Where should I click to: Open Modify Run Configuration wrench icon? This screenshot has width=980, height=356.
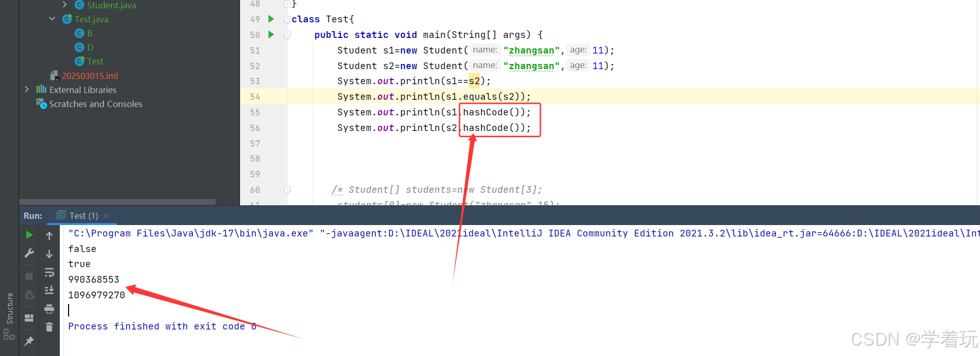(x=29, y=253)
